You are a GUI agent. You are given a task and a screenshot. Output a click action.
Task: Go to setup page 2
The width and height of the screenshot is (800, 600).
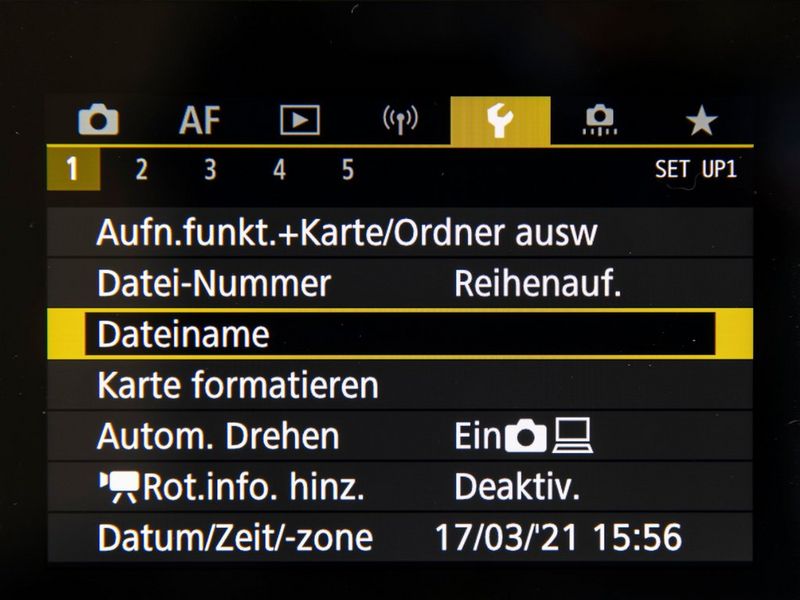(141, 169)
